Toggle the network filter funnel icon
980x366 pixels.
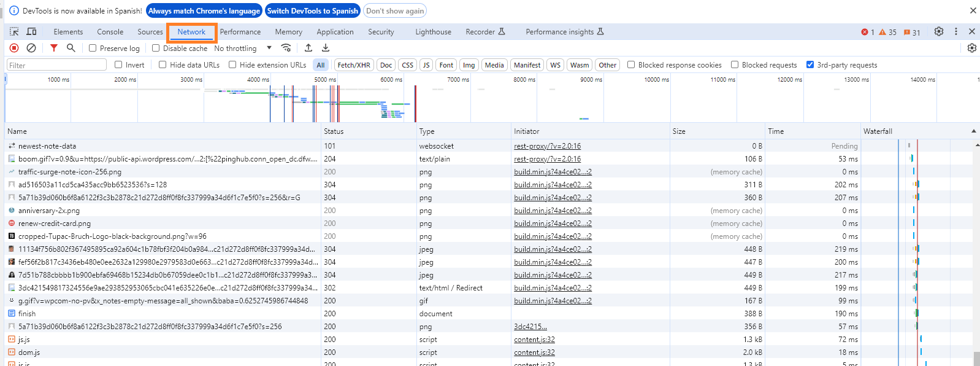54,48
